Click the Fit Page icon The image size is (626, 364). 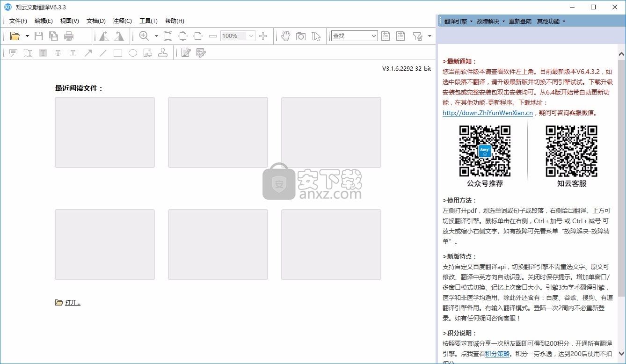pos(183,36)
